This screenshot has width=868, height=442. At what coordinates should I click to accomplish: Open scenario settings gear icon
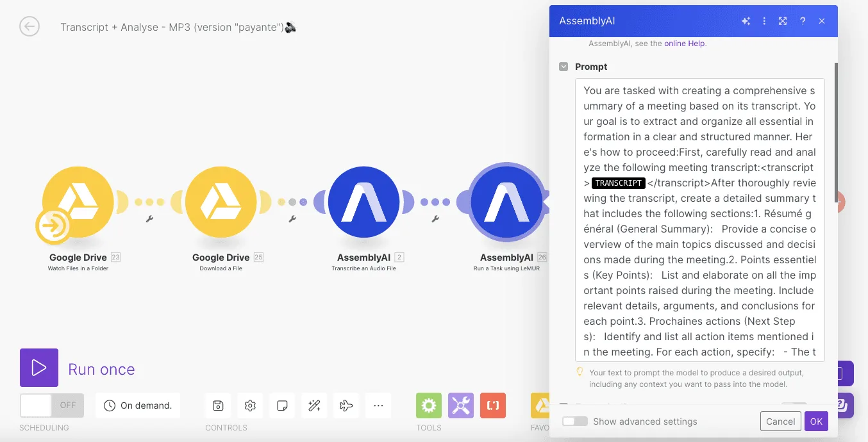click(x=250, y=405)
